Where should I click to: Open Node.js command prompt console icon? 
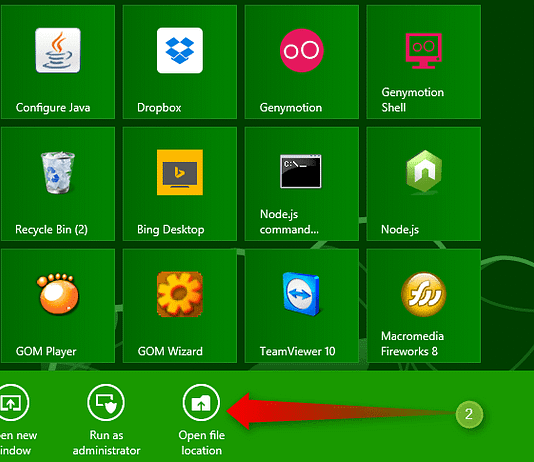[x=301, y=171]
